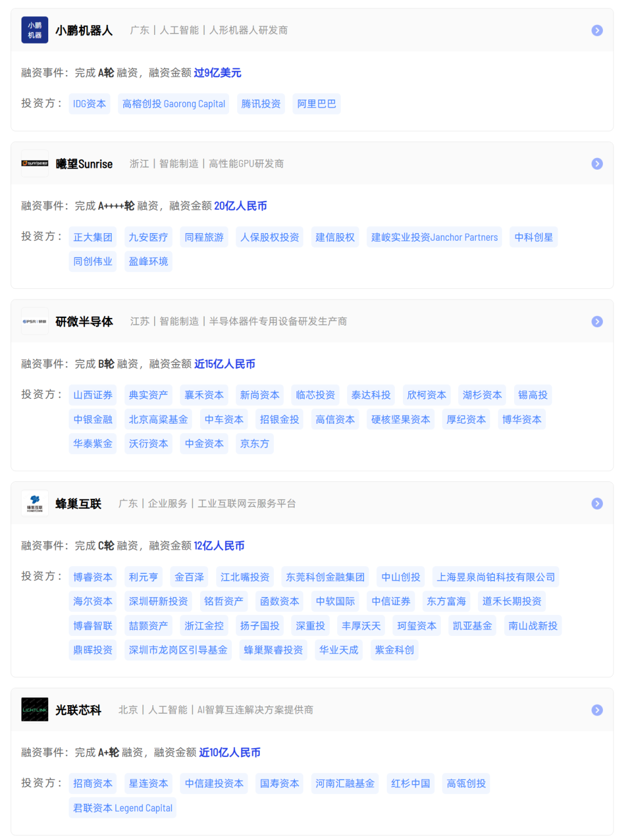
Task: Select the 红杉中国 investor tag
Action: 411,784
